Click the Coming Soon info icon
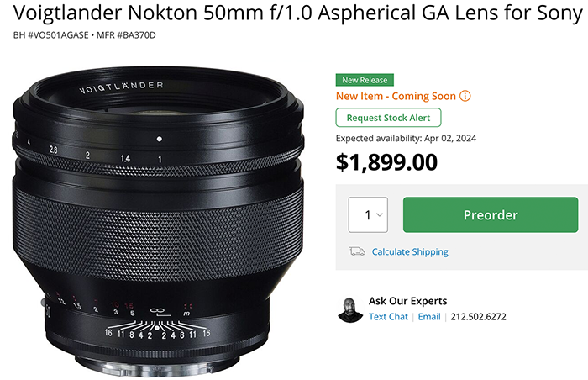588x380 pixels. (x=465, y=96)
